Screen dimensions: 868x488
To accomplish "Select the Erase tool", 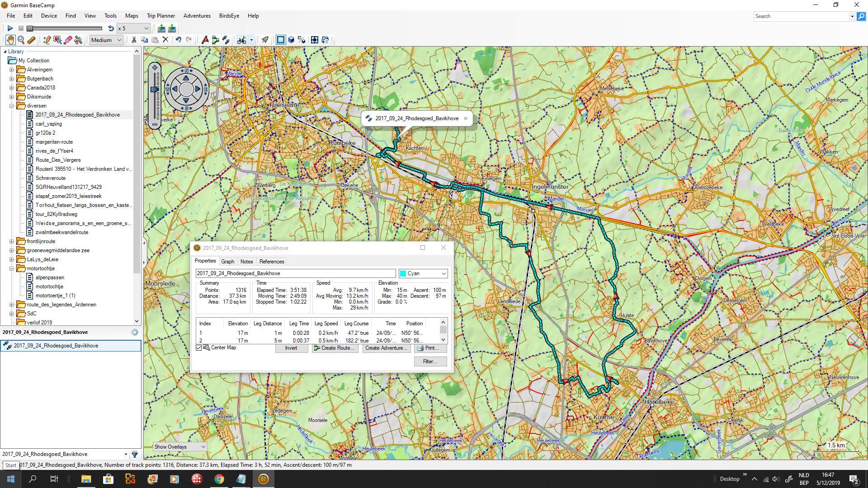I will coord(68,40).
